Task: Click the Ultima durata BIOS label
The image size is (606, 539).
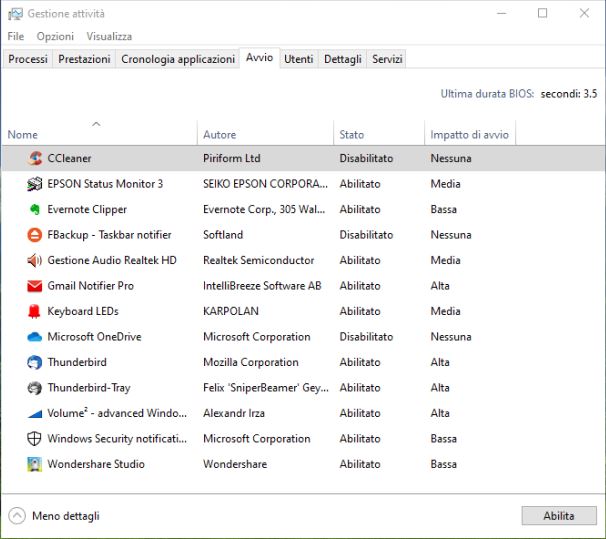Action: [487, 94]
